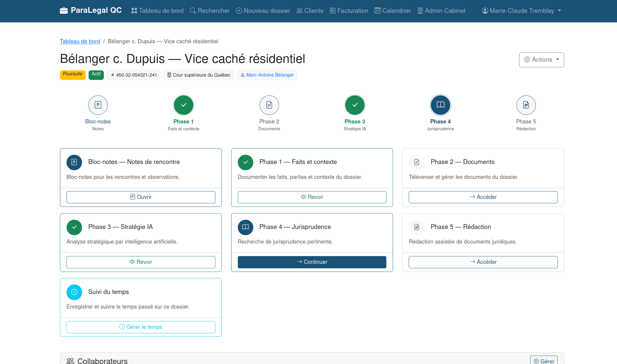The image size is (617, 364).
Task: Click the Suivi du temps clock icon
Action: point(74,292)
